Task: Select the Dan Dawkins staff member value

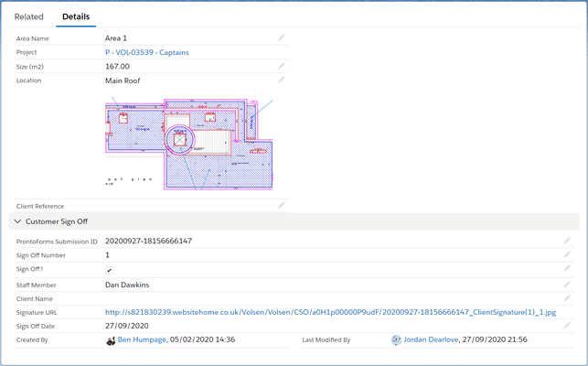Action: [127, 285]
